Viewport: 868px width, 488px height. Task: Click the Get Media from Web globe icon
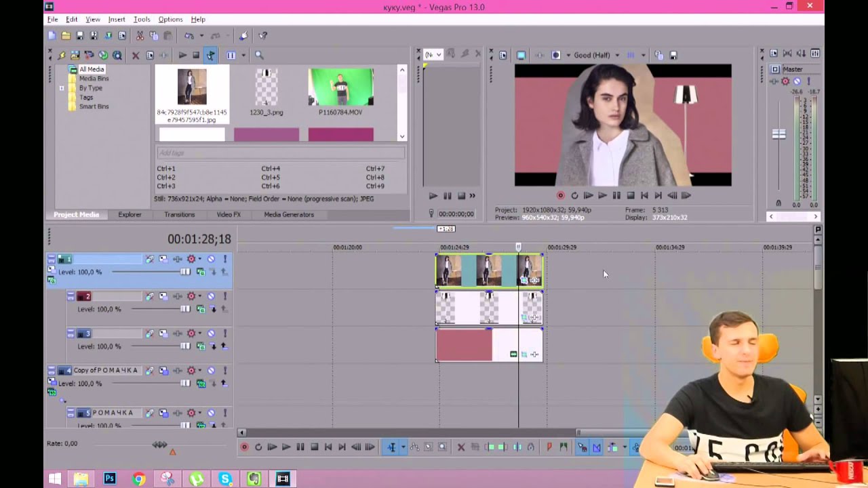click(x=103, y=55)
